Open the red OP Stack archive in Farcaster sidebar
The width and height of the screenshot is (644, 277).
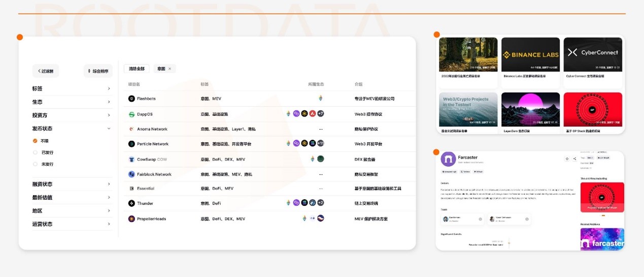click(x=602, y=197)
